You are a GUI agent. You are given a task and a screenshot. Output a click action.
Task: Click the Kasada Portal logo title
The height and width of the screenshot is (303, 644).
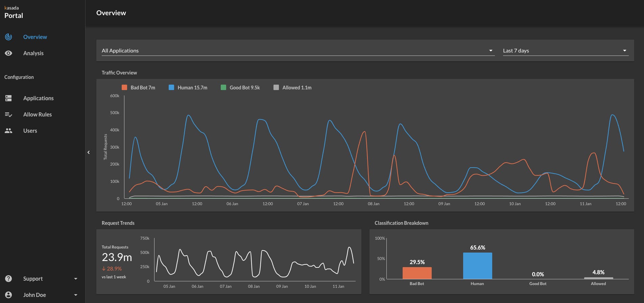14,12
